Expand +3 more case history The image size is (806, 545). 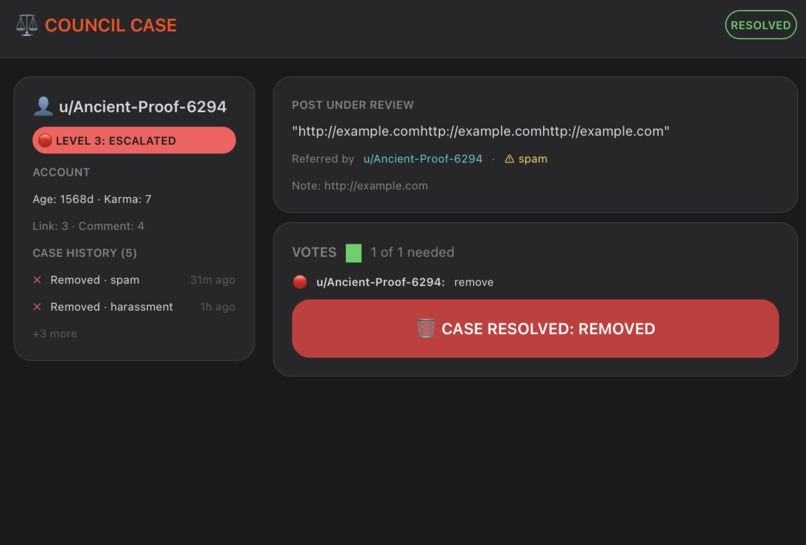(x=55, y=334)
